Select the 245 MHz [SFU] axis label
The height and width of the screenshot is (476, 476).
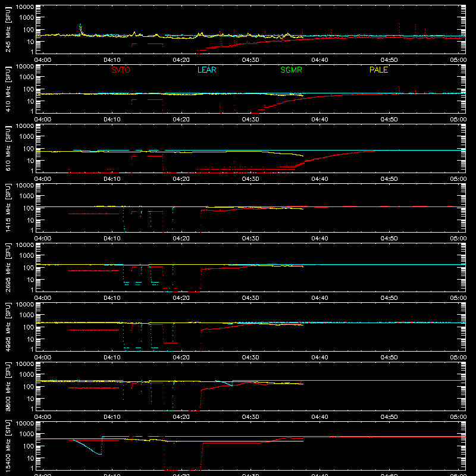click(x=8, y=29)
